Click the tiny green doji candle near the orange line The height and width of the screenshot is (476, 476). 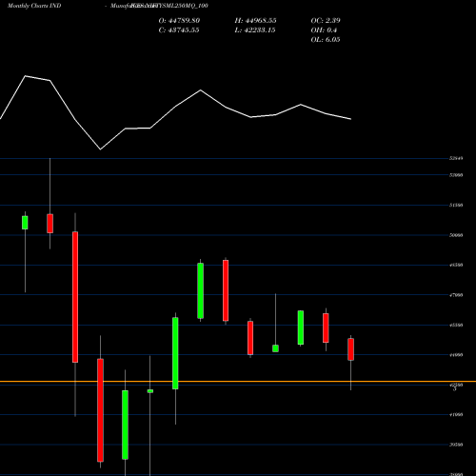pos(150,391)
